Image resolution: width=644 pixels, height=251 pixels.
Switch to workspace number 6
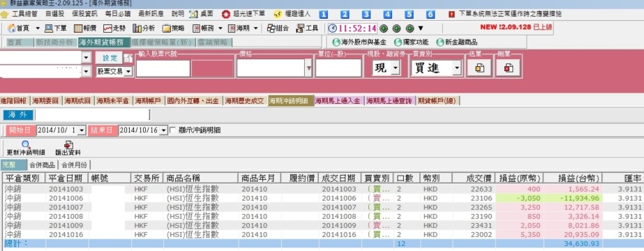(430, 15)
